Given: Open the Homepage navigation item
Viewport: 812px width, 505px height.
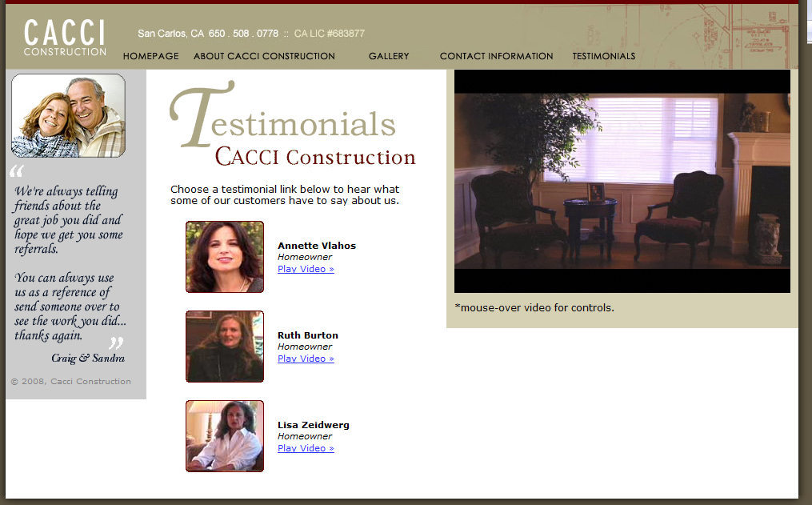Looking at the screenshot, I should click(150, 56).
